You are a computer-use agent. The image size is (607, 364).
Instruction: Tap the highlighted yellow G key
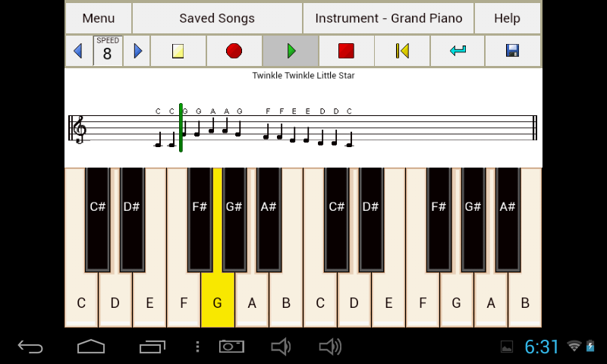[218, 300]
